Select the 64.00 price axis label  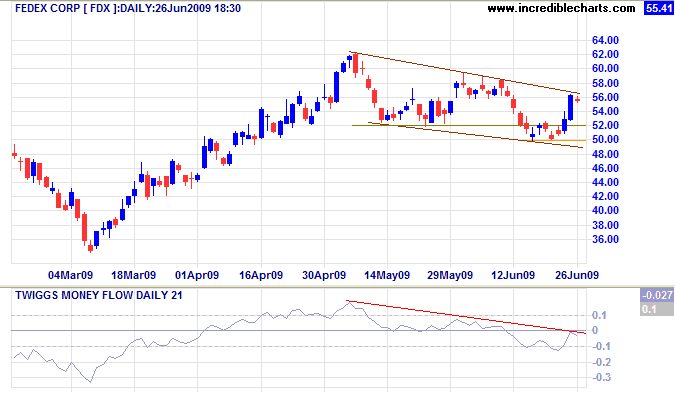click(x=605, y=40)
